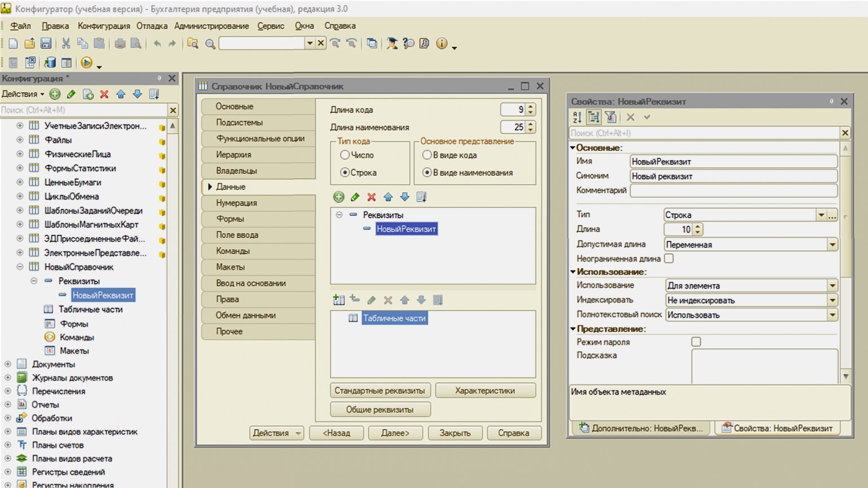Click red Delete icon in Configuration panel
The width and height of the screenshot is (868, 488).
click(104, 94)
